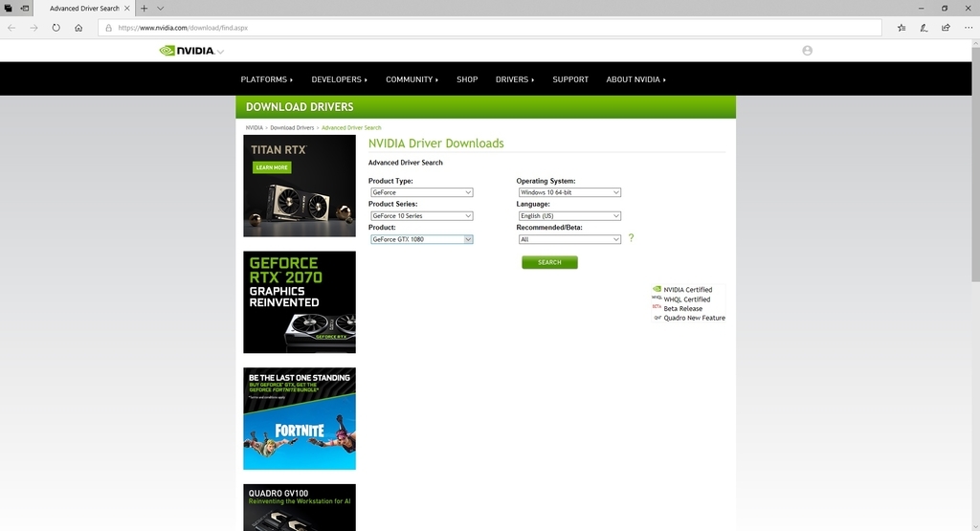Open the DEVELOPERS menu
Viewport: 980px width, 531px height.
(x=340, y=79)
